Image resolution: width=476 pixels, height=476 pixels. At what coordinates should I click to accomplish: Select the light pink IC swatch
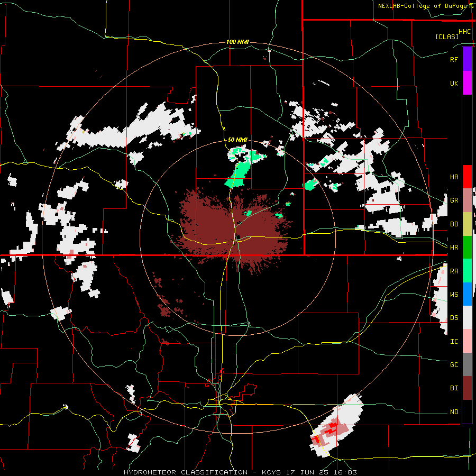click(x=467, y=341)
